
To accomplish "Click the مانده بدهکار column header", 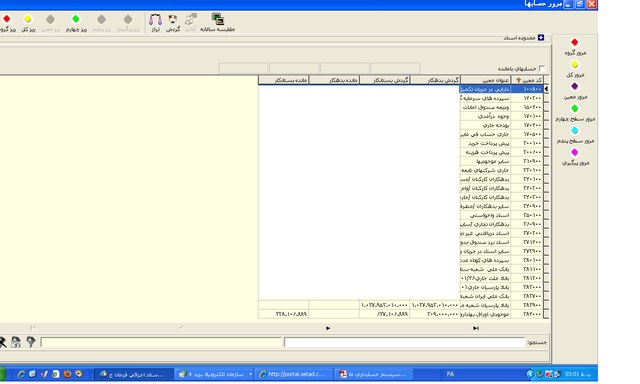I will 334,80.
